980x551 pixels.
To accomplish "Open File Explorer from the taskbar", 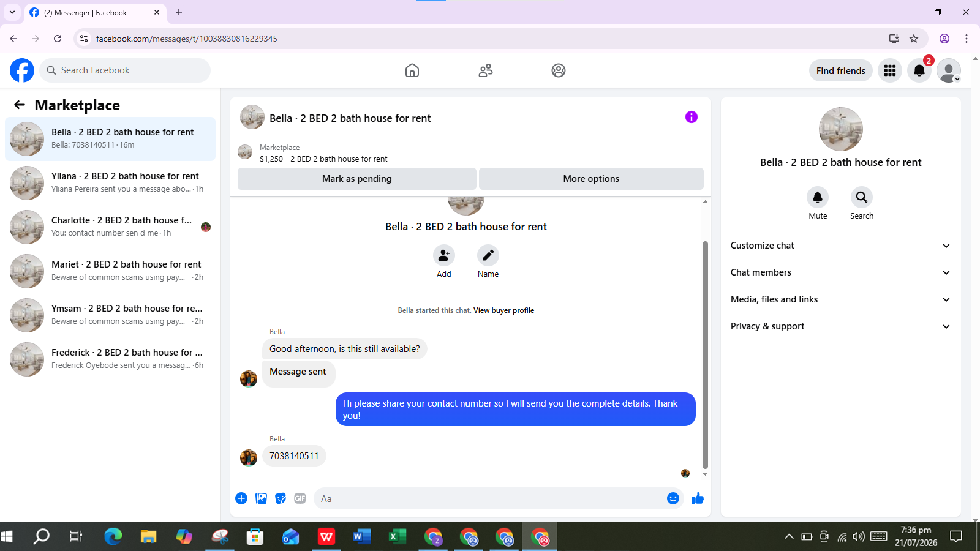I will 148,537.
